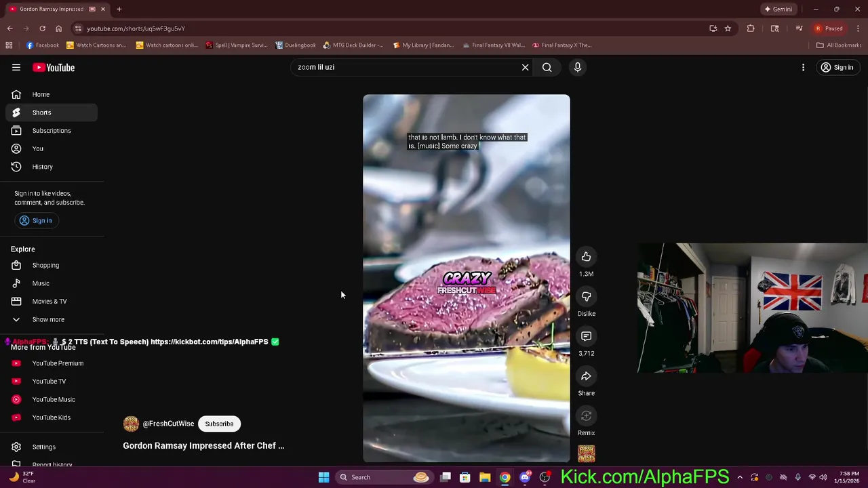Screen dimensions: 868x488
Task: Open the Windows Start menu
Action: pyautogui.click(x=323, y=477)
